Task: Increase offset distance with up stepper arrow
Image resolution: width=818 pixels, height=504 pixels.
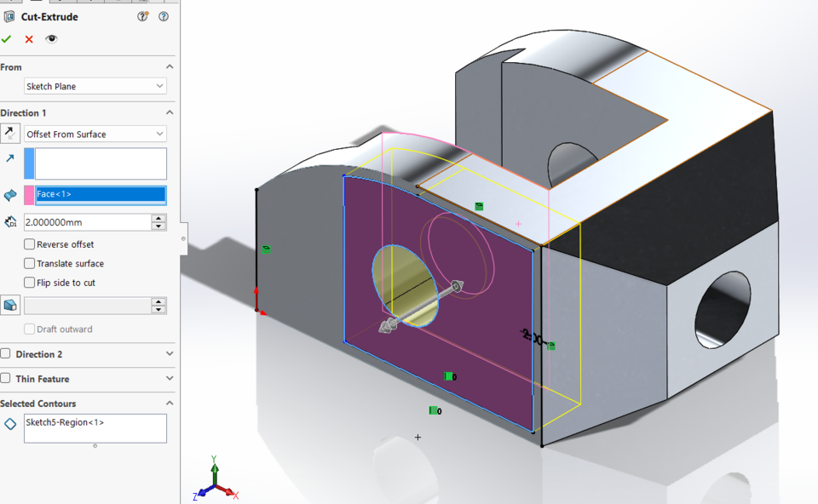Action: click(x=159, y=217)
